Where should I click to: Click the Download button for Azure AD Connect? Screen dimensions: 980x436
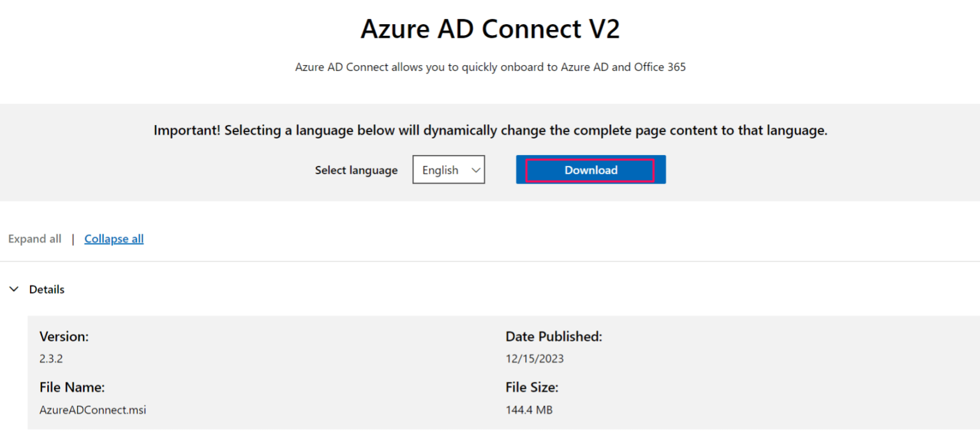(590, 169)
